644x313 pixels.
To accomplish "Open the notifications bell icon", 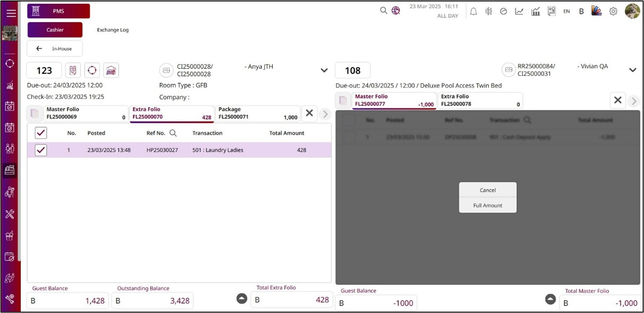I will click(x=473, y=11).
